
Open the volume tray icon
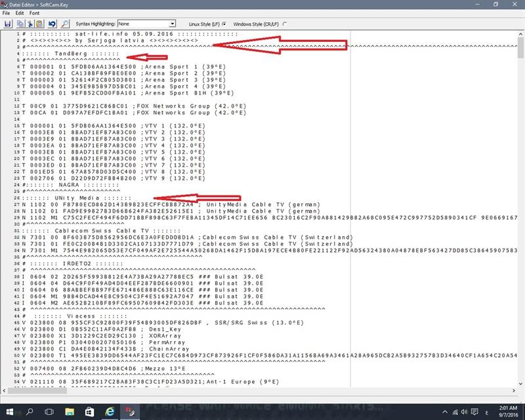tap(464, 412)
